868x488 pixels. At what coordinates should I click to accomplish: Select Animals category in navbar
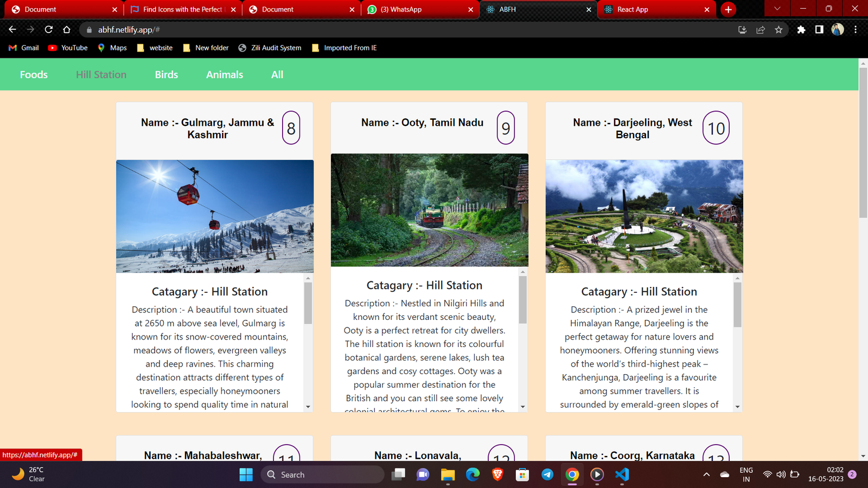(x=225, y=75)
